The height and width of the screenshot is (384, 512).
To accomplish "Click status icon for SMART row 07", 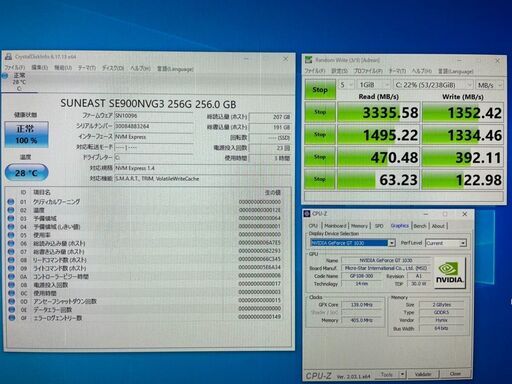I will point(11,251).
